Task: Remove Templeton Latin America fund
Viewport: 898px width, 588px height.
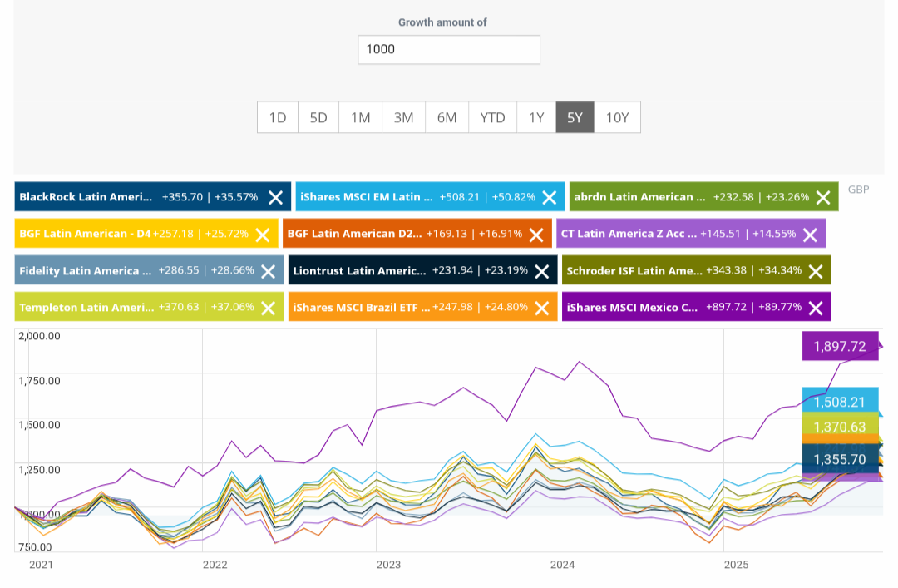Action: 268,308
